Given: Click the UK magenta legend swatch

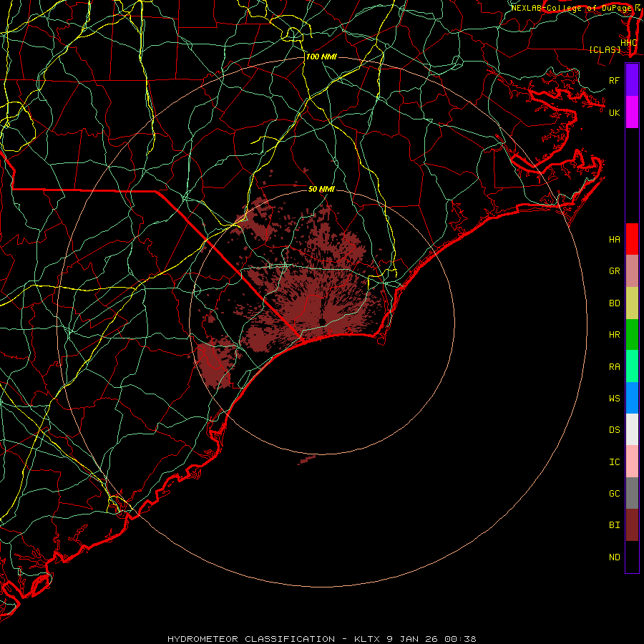Looking at the screenshot, I should 632,112.
